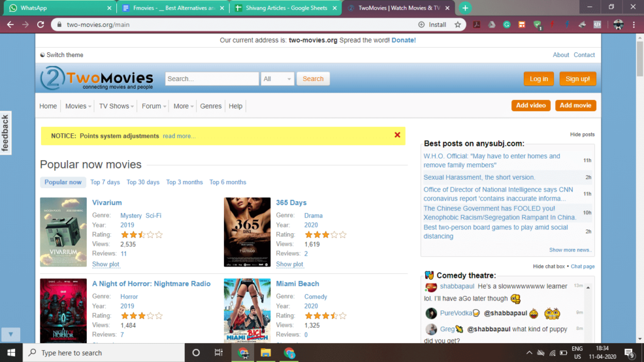
Task: Open the Grammarly extension icon
Action: 507,25
